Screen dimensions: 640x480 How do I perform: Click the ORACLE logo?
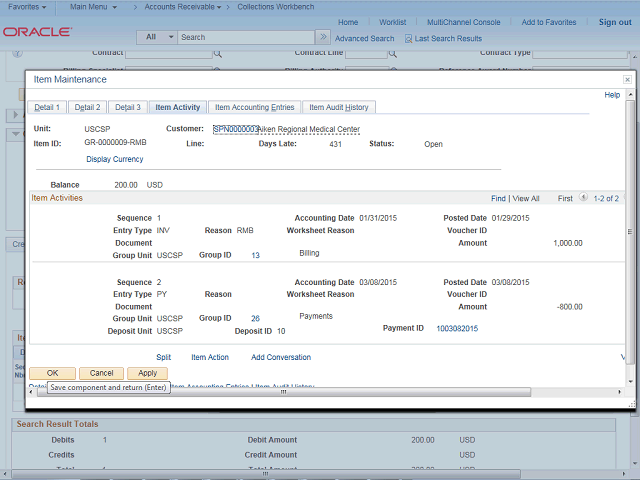pos(37,32)
